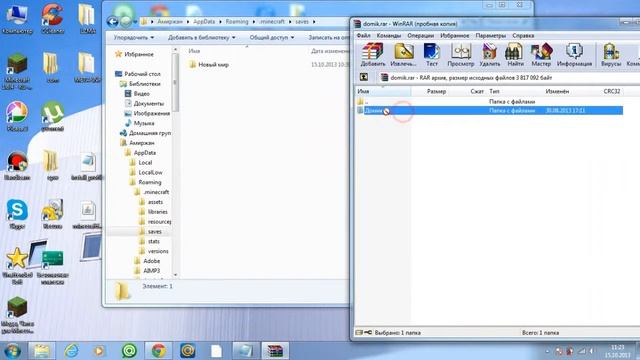Select the Local folder in Explorer tree
The width and height of the screenshot is (640, 360).
pyautogui.click(x=141, y=162)
